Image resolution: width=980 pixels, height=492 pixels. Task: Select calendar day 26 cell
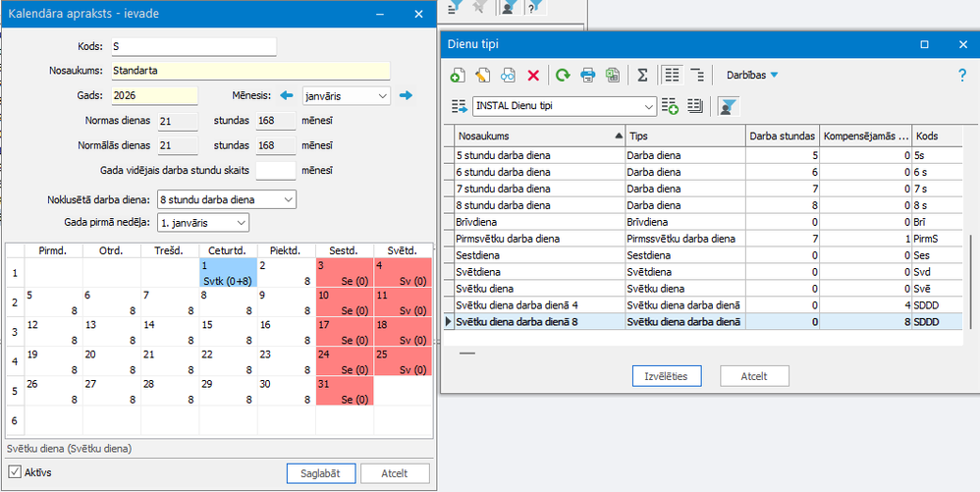tap(53, 391)
